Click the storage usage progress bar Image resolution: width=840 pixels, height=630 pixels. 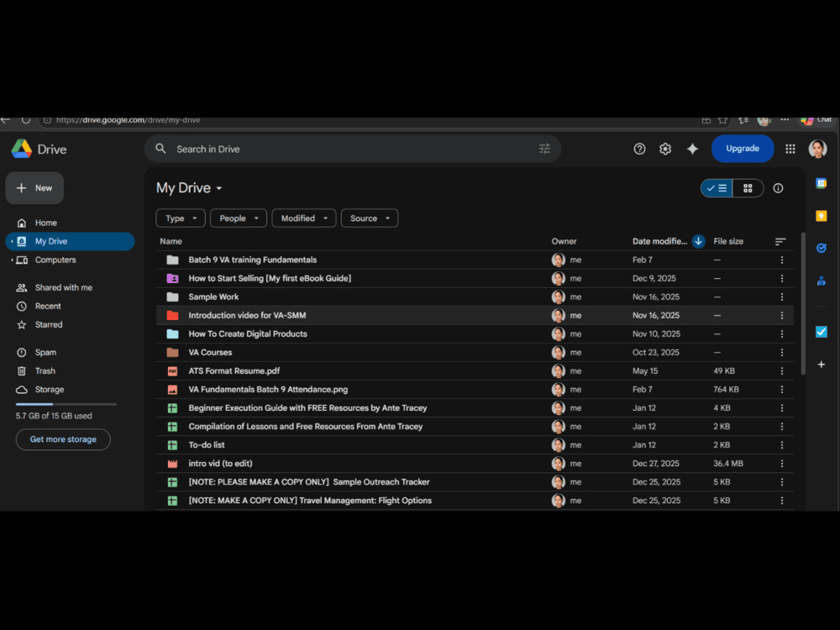66,404
